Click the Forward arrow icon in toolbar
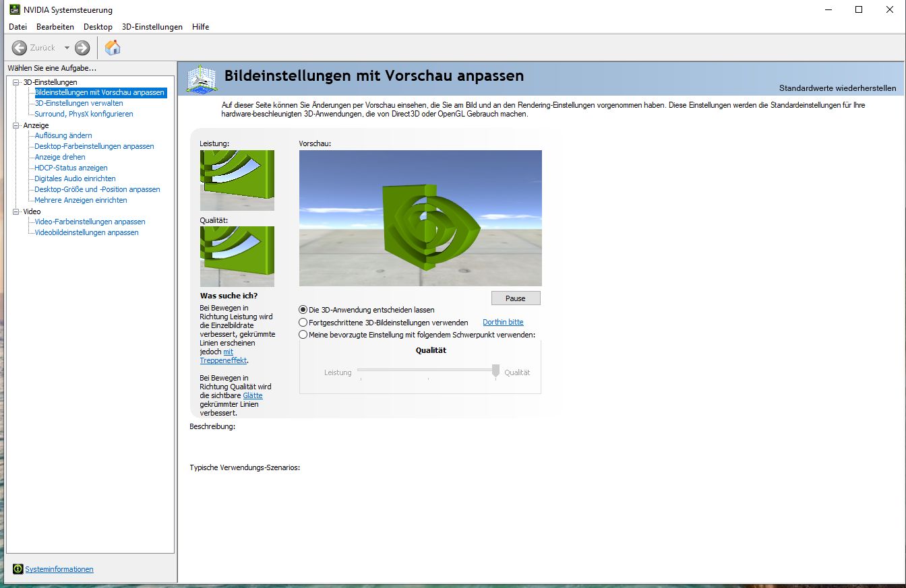The width and height of the screenshot is (906, 588). [x=82, y=48]
